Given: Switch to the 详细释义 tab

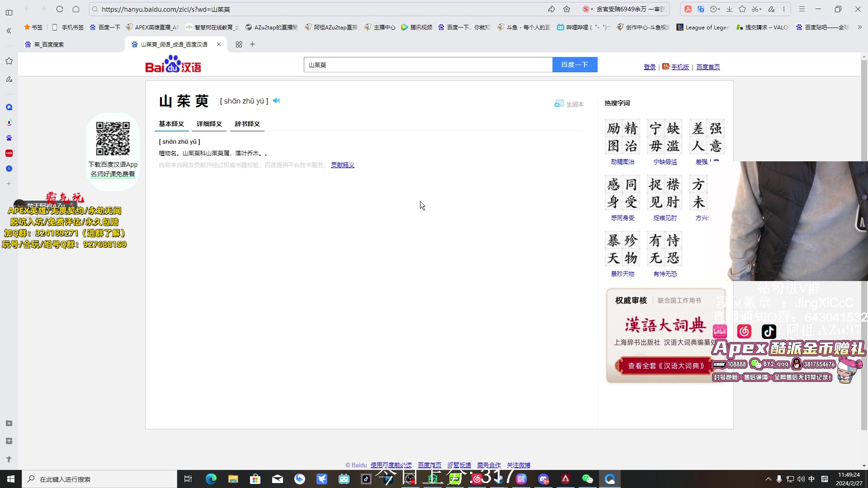Looking at the screenshot, I should click(209, 124).
